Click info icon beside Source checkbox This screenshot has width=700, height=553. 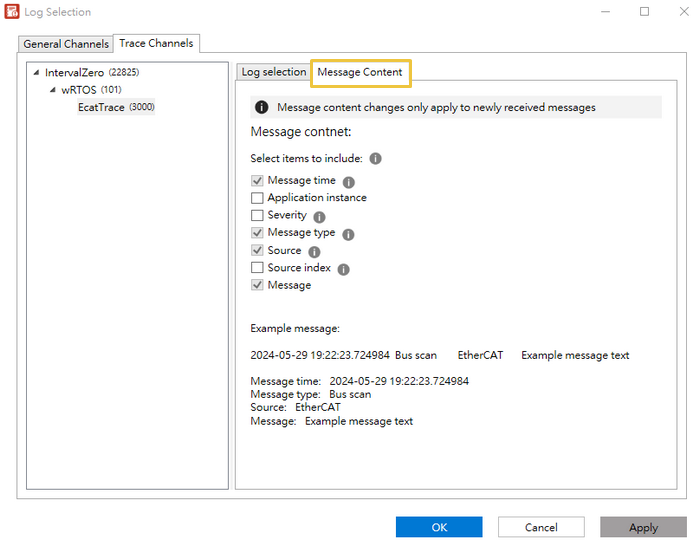click(x=314, y=252)
